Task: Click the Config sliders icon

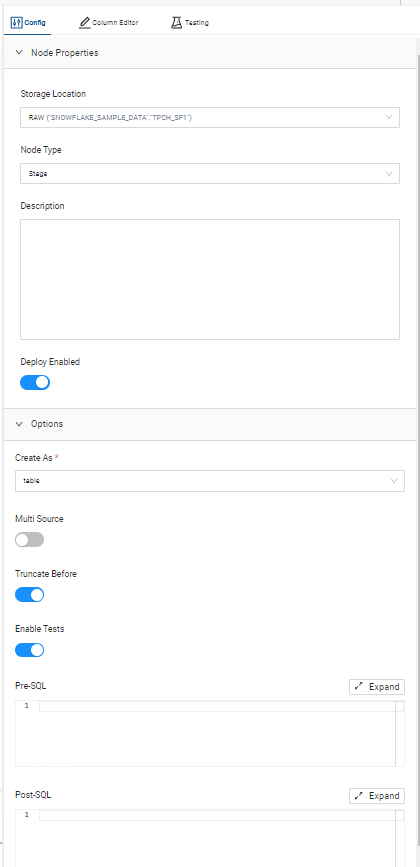Action: coord(16,23)
